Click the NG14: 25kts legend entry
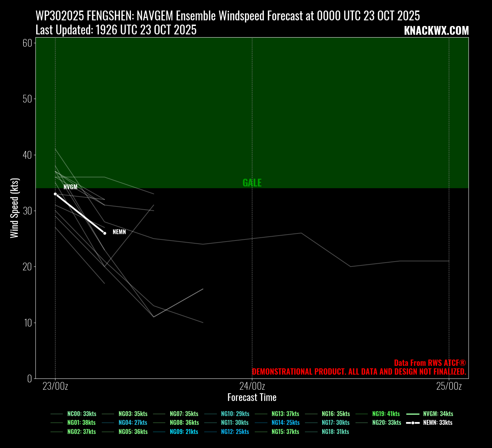 pyautogui.click(x=285, y=423)
